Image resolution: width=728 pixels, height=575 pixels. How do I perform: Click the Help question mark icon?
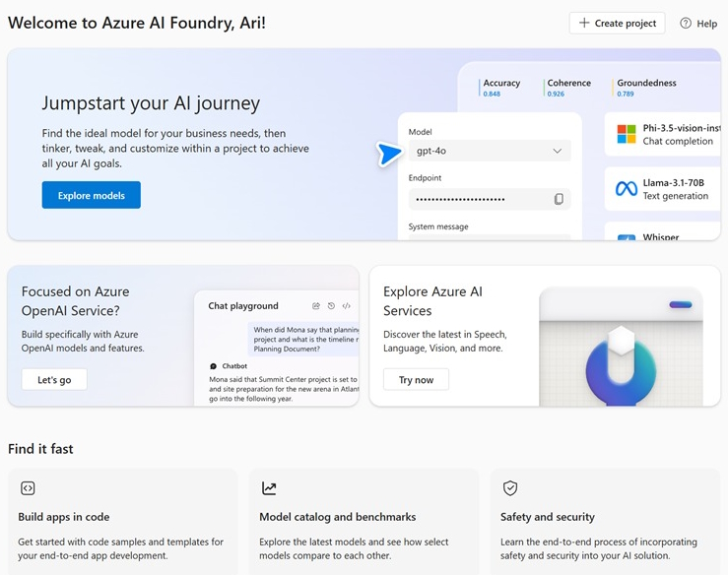point(686,24)
